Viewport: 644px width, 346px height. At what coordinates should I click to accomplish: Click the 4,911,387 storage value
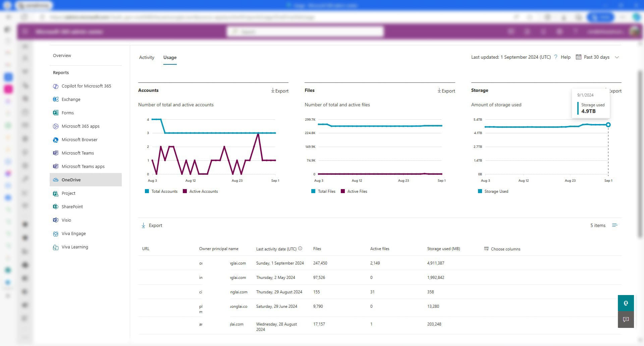[x=436, y=263]
